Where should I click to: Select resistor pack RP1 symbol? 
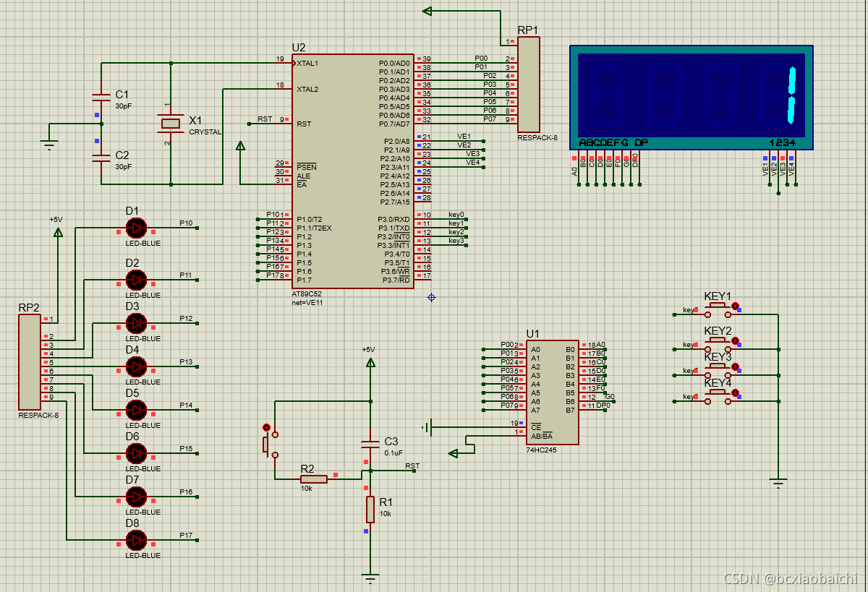(x=528, y=85)
